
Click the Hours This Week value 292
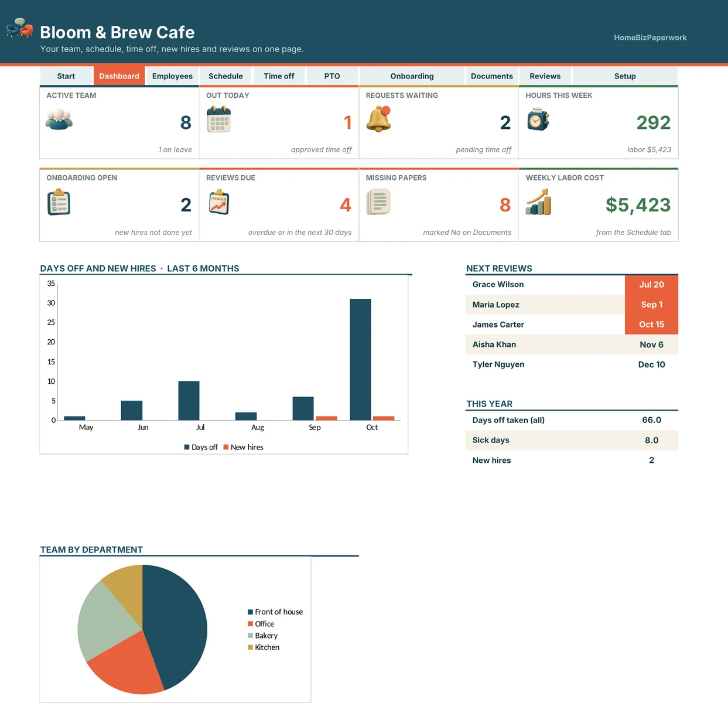[654, 122]
